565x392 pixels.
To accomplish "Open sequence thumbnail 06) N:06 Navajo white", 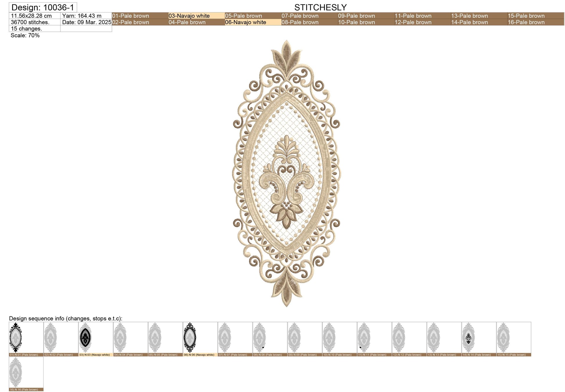I will 200,339.
